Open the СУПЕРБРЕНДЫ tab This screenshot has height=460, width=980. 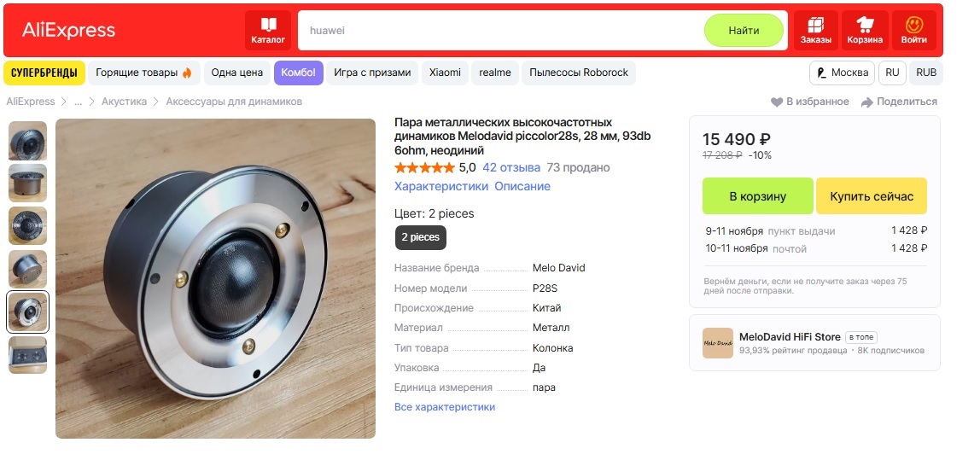44,73
